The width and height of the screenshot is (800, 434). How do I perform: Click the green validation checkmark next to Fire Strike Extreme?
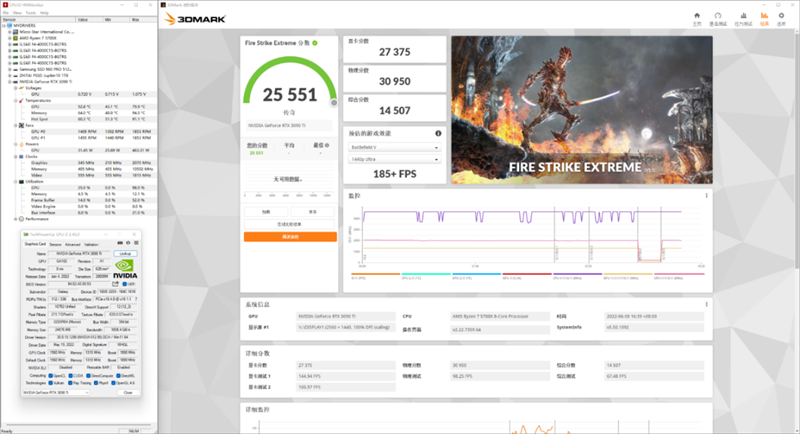(x=315, y=43)
